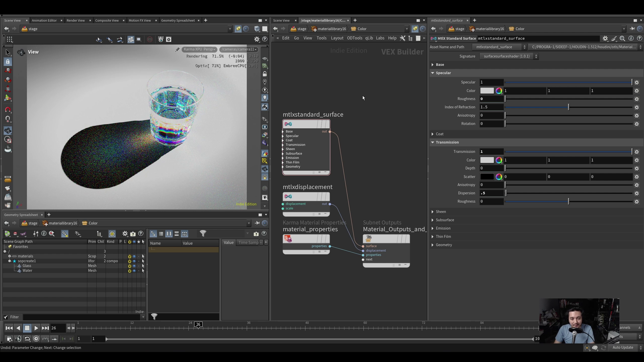Open the parameter search magnifier icon
Viewport: 644px width, 362px height.
(x=622, y=38)
